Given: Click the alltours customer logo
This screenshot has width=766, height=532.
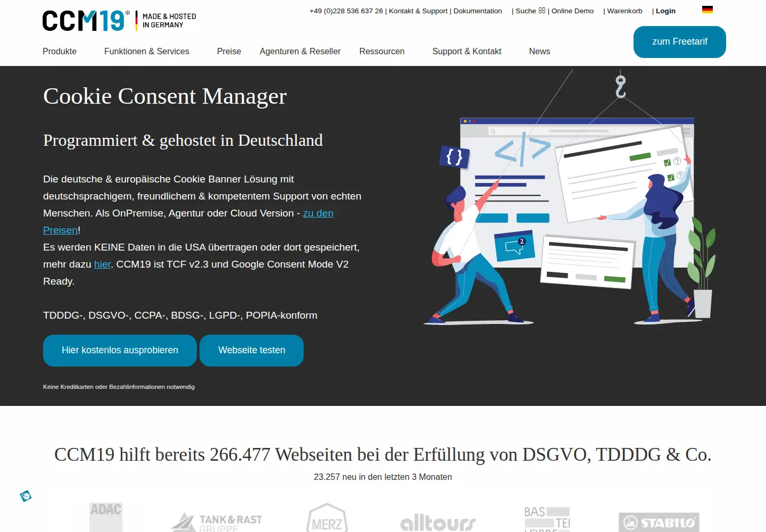Looking at the screenshot, I should pos(438,523).
